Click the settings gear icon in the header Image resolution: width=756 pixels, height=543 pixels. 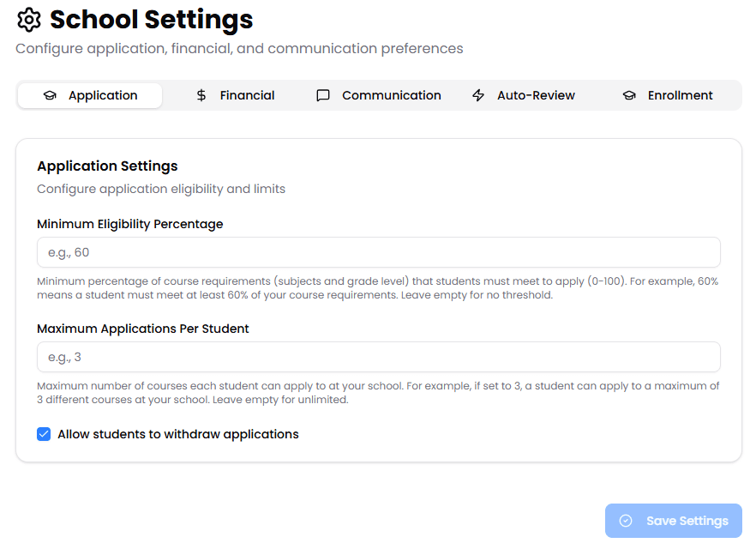(x=28, y=20)
